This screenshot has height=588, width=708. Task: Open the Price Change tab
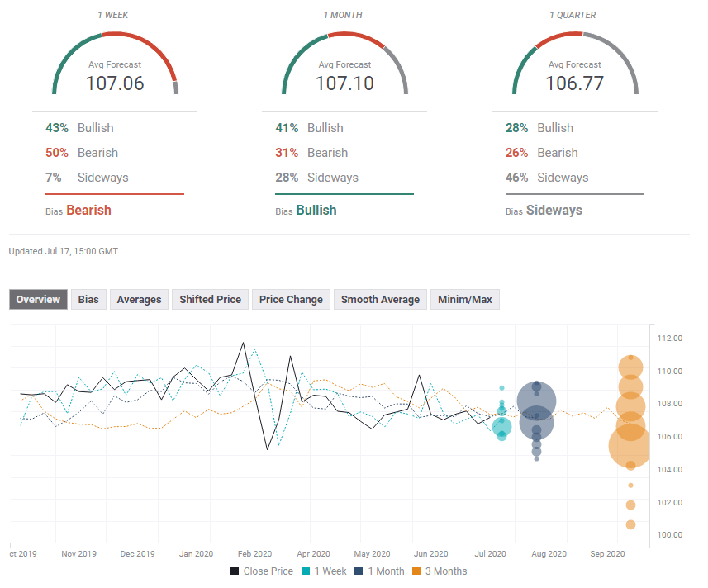click(289, 300)
